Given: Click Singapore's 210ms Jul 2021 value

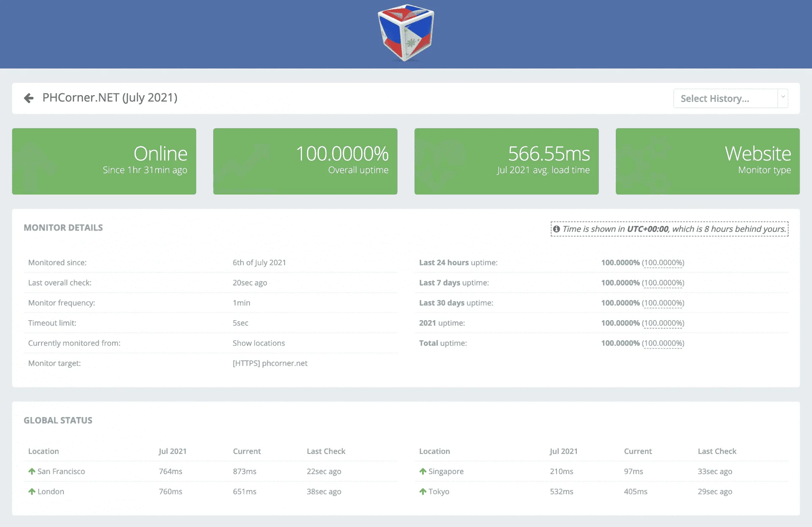Looking at the screenshot, I should 562,471.
